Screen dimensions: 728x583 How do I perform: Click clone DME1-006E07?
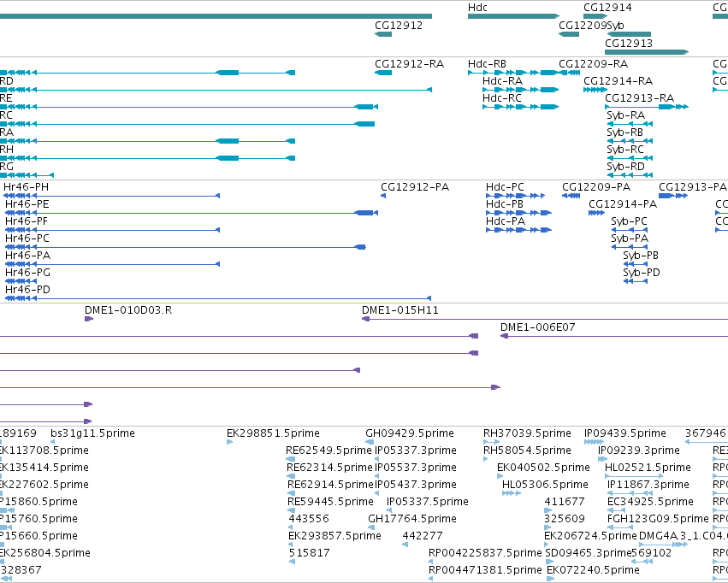click(537, 327)
